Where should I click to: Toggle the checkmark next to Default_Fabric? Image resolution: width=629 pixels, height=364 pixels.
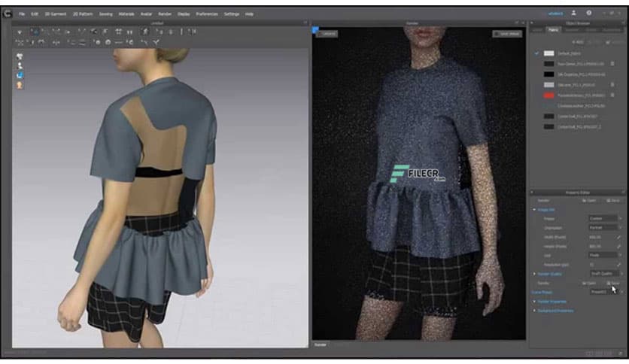[x=536, y=53]
